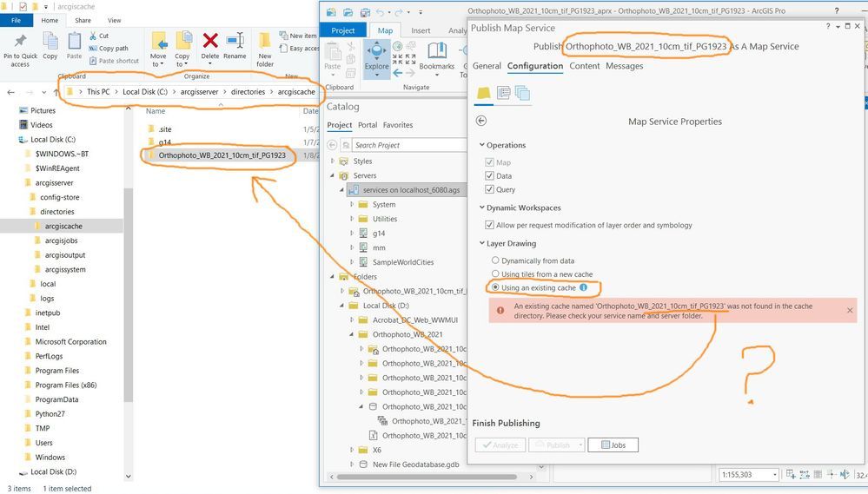Click Project button in ArcGIS Pro ribbon
Viewport: 868px width, 494px height.
[343, 30]
